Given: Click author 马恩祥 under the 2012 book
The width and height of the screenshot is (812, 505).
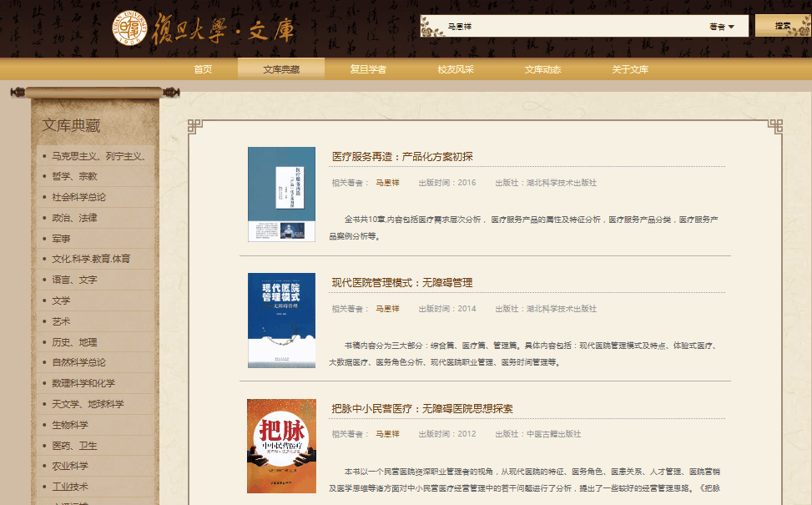Looking at the screenshot, I should 387,434.
